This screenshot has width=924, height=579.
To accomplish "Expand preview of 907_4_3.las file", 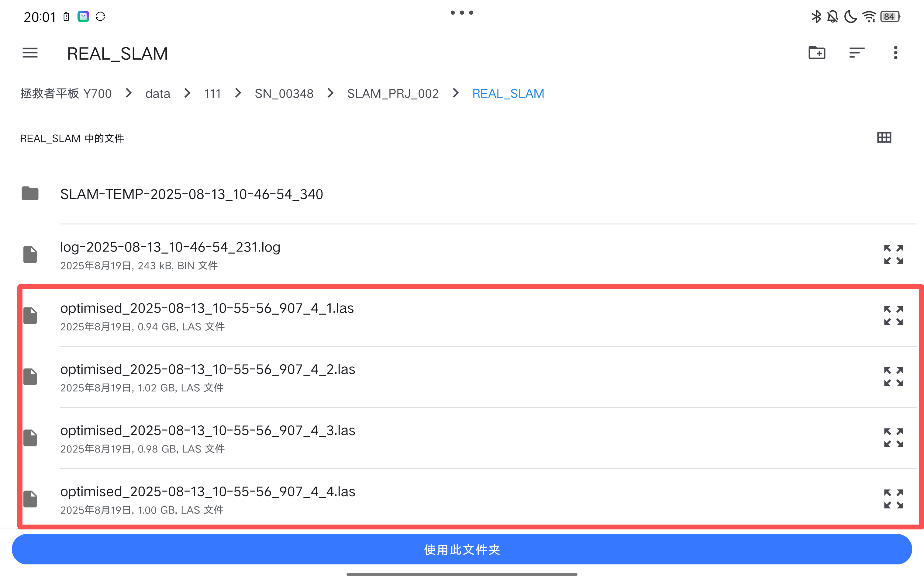I will pos(893,438).
